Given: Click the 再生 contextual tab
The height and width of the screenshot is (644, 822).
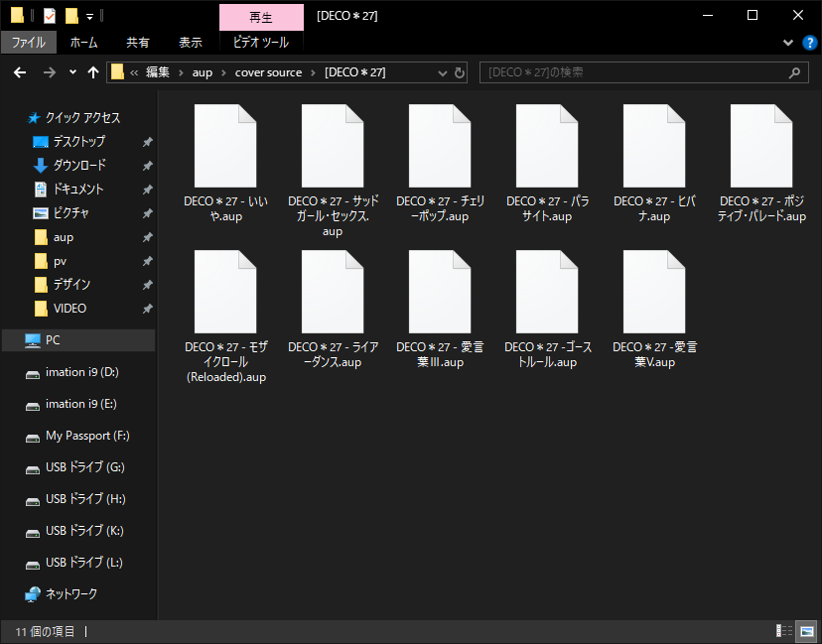Looking at the screenshot, I should (261, 17).
